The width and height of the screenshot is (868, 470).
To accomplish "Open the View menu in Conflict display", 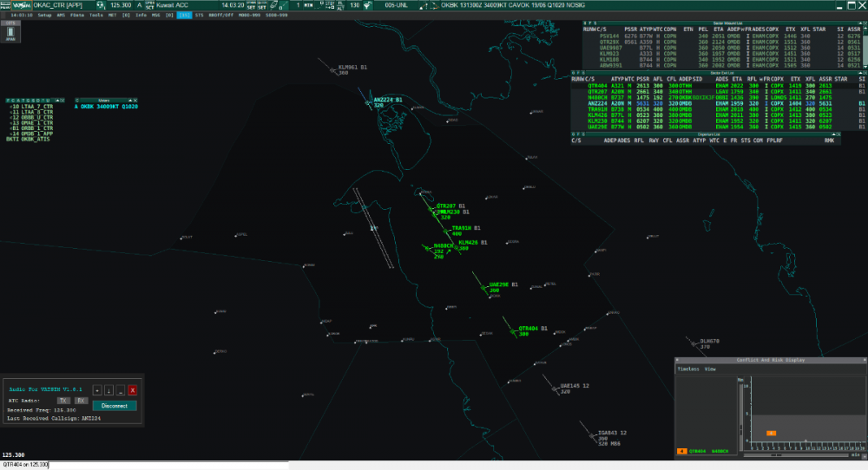I will pos(710,369).
